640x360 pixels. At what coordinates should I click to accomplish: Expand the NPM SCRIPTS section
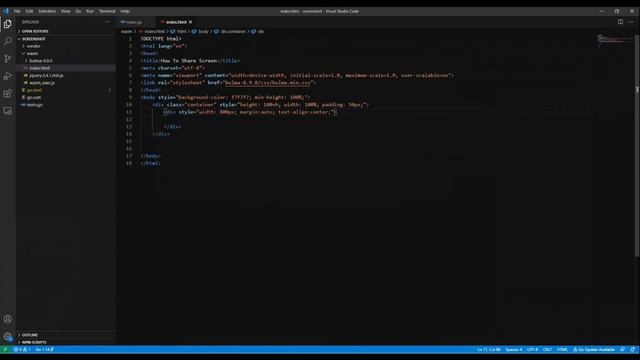tap(66, 342)
